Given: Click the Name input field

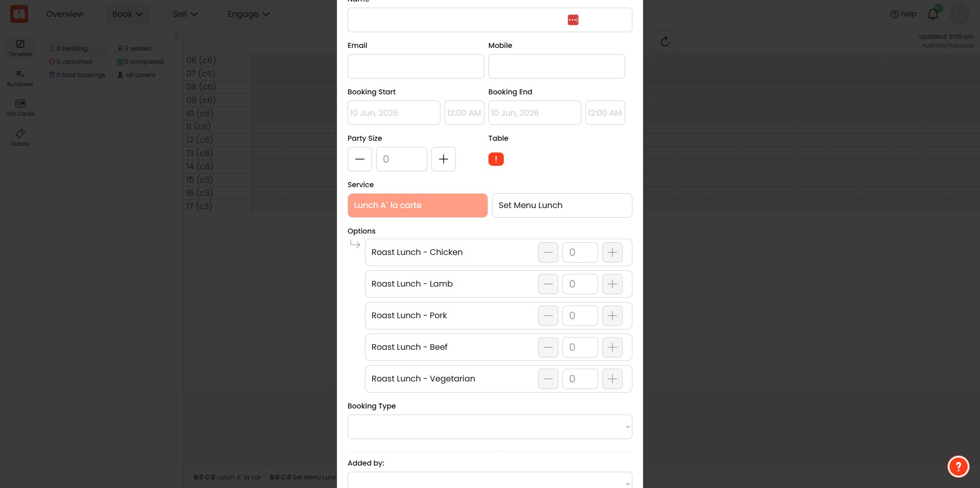Looking at the screenshot, I should [490, 20].
